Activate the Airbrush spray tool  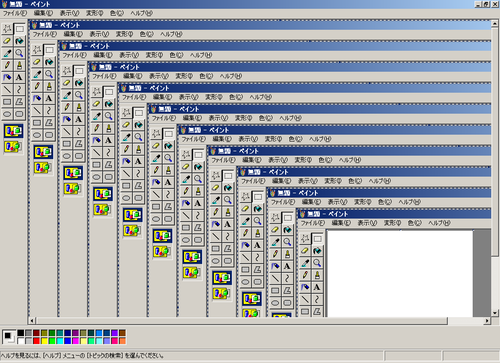7,77
